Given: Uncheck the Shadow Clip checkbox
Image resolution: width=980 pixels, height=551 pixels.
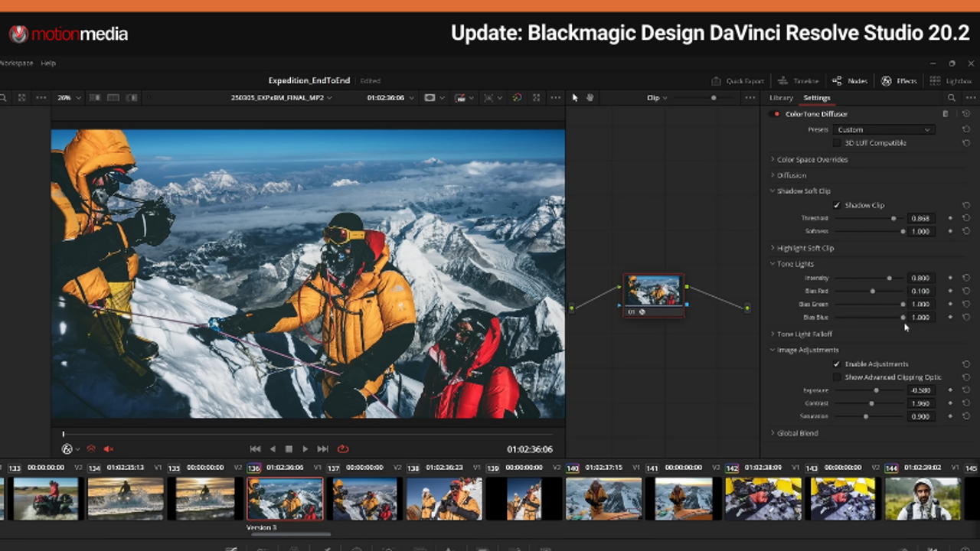Looking at the screenshot, I should (x=837, y=205).
